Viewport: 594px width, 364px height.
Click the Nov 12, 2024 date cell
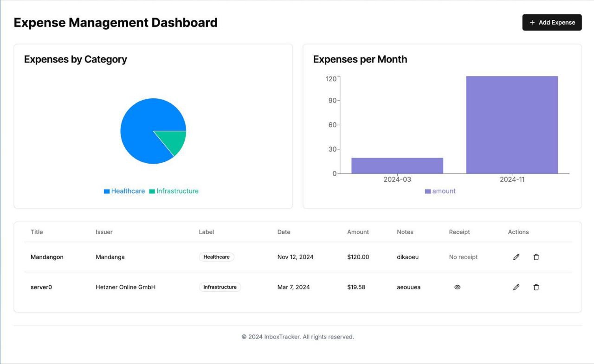pos(295,257)
